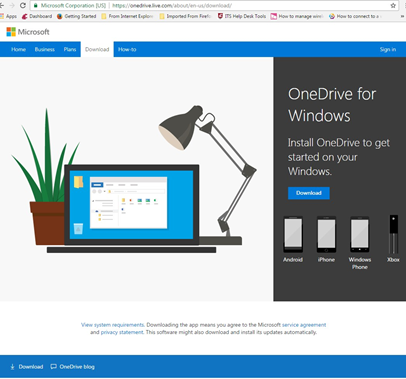Go to the How-to tab
The image size is (406, 379).
pos(127,49)
